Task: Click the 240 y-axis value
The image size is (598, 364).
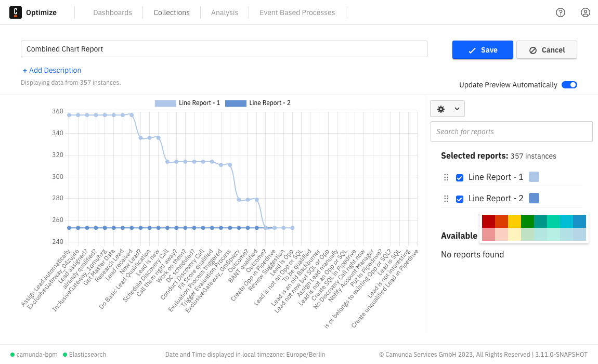Action: pyautogui.click(x=58, y=241)
